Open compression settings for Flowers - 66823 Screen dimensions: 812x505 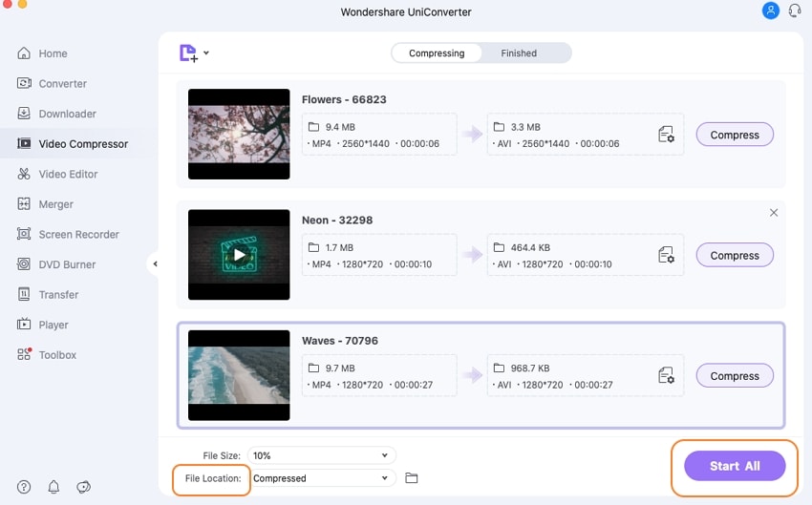tap(666, 135)
